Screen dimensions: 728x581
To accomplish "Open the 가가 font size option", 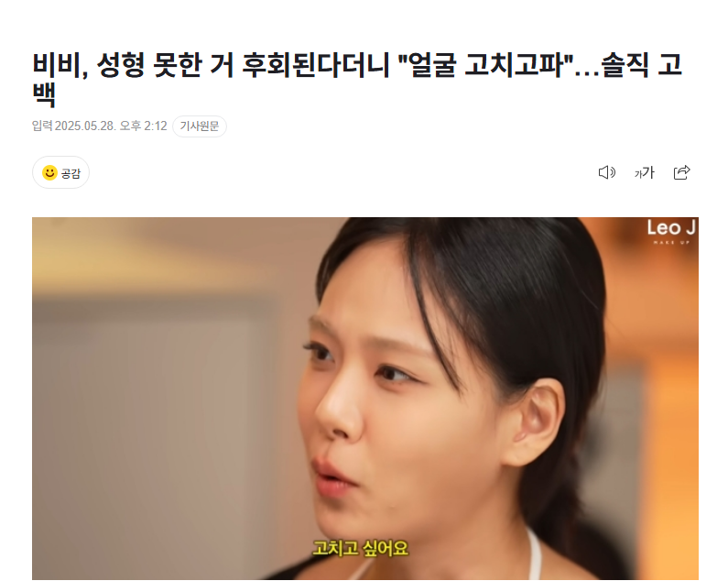I will [x=645, y=172].
